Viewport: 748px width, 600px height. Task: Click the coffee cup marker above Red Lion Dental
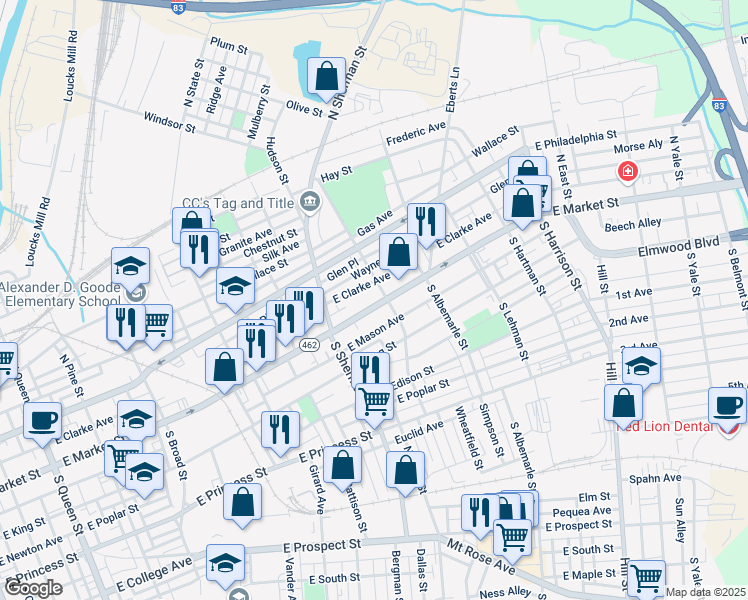click(727, 406)
